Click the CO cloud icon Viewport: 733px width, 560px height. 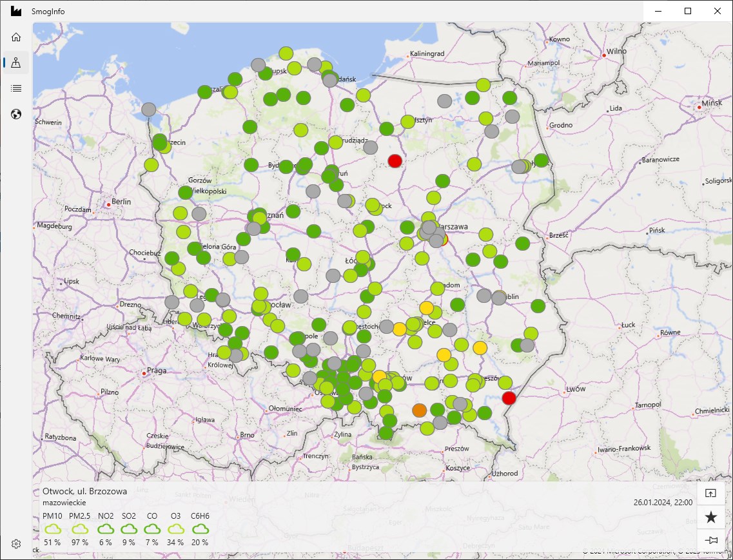[x=152, y=528]
